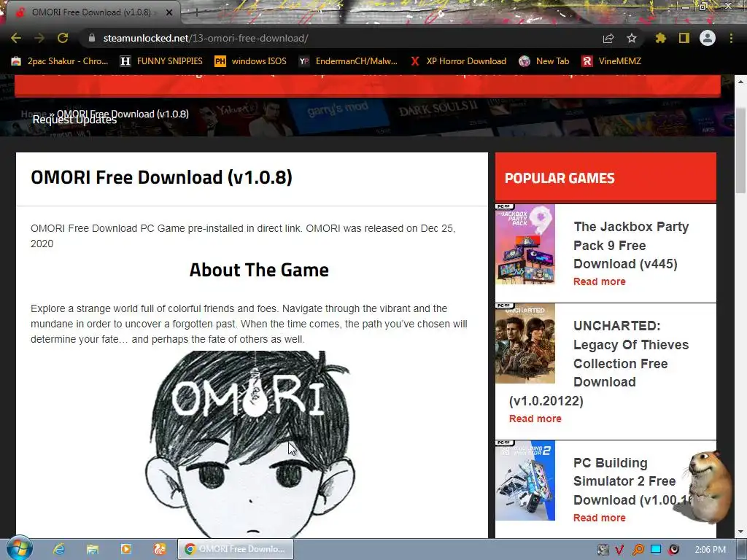Click the share page icon in address bar

pyautogui.click(x=608, y=38)
